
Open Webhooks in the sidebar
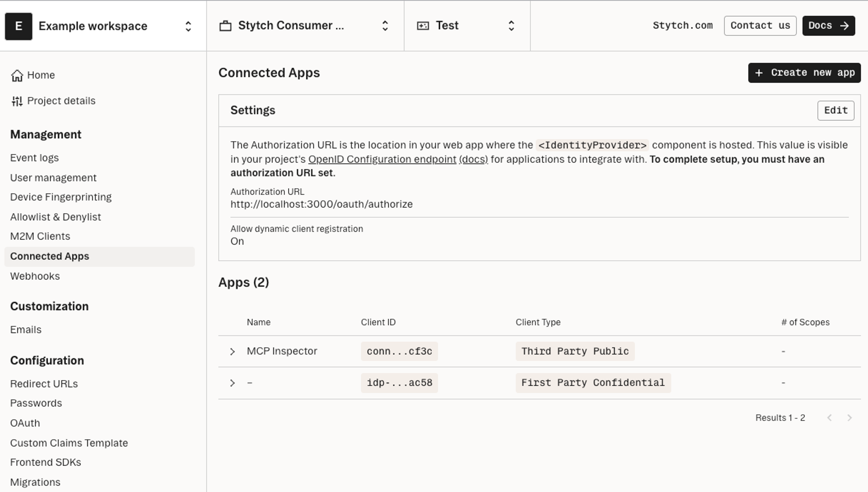coord(35,276)
